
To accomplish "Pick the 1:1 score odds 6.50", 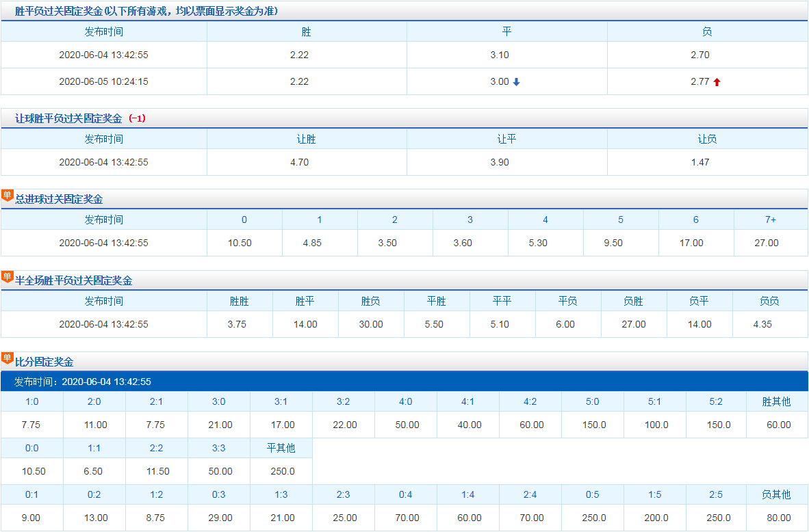I will 93,471.
